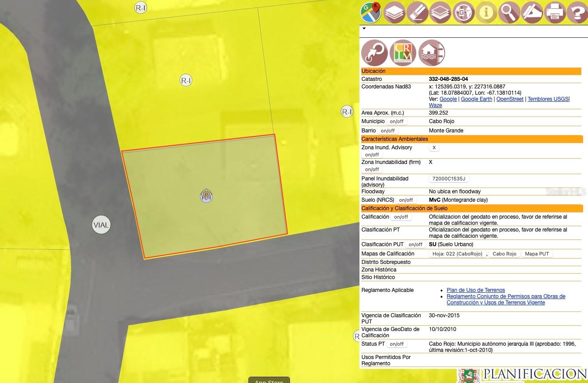Open the second stacked layers icon
Image resolution: width=588 pixels, height=383 pixels.
(440, 12)
